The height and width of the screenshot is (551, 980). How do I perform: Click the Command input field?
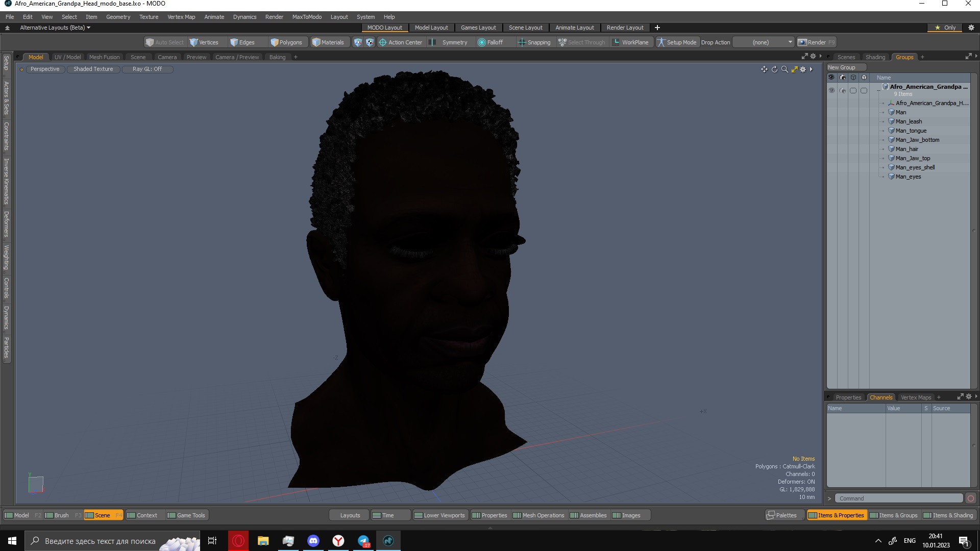pos(899,498)
